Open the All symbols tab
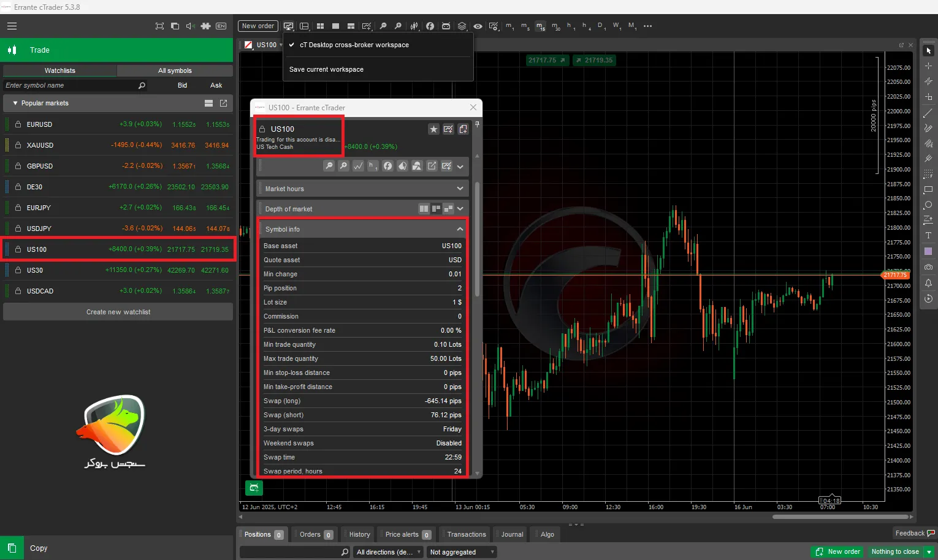The height and width of the screenshot is (560, 938). (176, 70)
